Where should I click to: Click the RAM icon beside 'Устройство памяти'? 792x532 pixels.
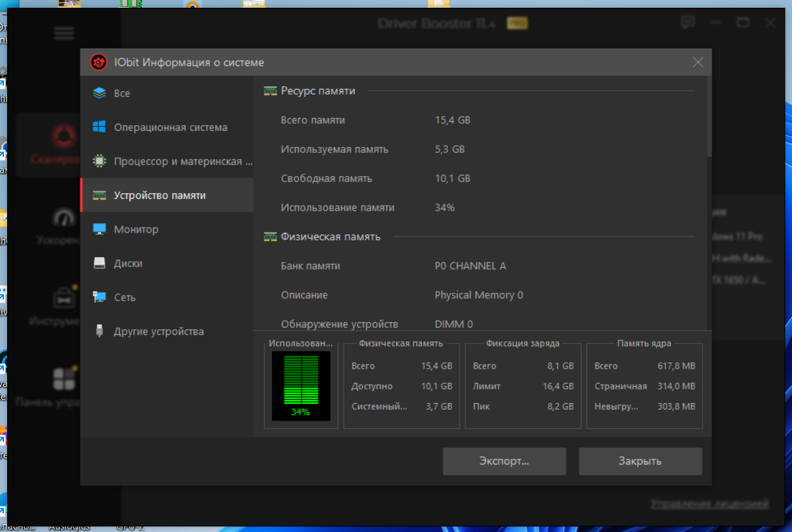pyautogui.click(x=99, y=195)
